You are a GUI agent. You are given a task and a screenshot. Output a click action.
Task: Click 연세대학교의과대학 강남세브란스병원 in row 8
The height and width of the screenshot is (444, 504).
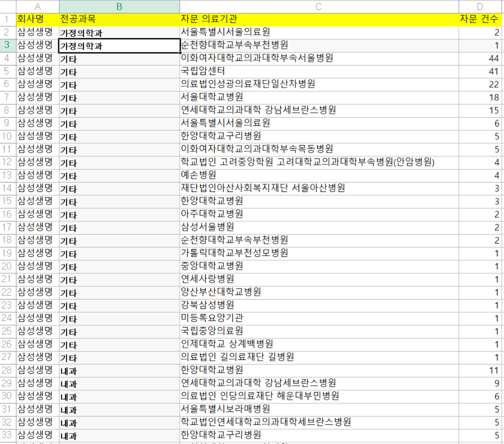319,110
